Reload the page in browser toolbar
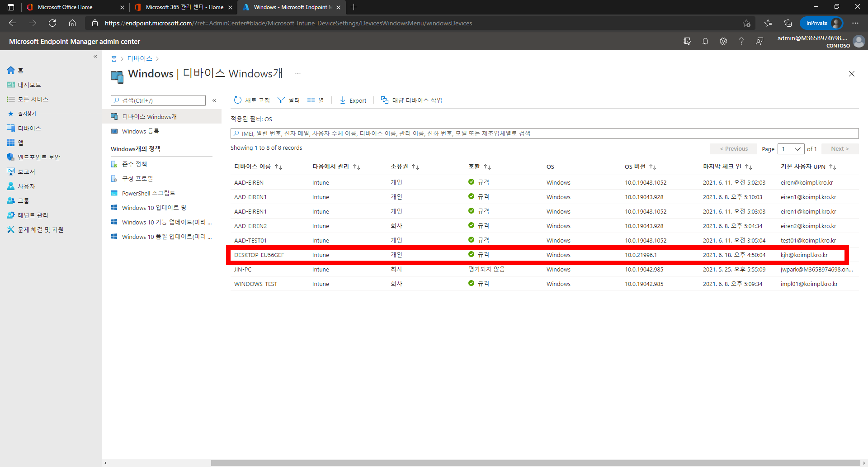This screenshot has height=467, width=868. coord(52,23)
